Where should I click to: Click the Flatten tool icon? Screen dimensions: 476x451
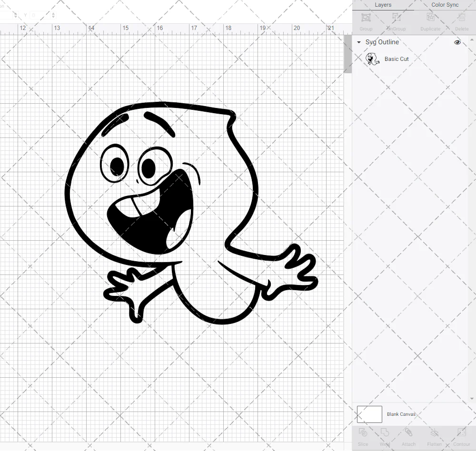click(x=434, y=435)
